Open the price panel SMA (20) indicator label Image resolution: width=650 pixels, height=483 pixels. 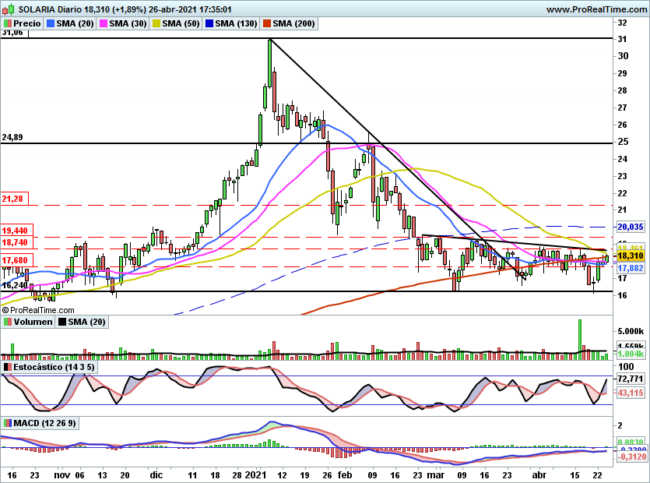coord(75,24)
